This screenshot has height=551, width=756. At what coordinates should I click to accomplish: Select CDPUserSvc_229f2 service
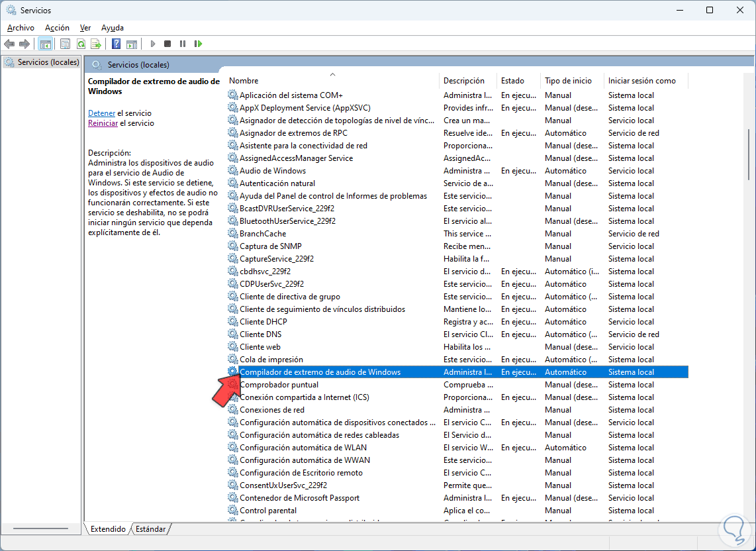coord(457,283)
